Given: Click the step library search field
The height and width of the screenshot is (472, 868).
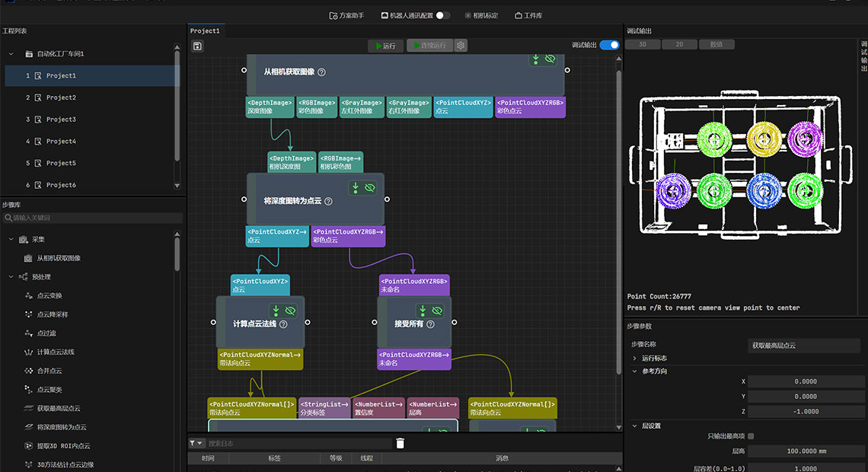Looking at the screenshot, I should point(92,218).
